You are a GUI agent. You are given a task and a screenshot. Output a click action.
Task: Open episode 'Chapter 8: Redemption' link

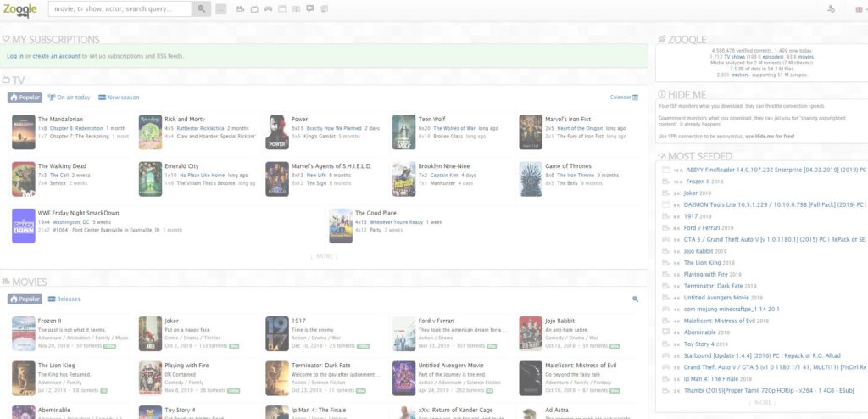pyautogui.click(x=76, y=129)
